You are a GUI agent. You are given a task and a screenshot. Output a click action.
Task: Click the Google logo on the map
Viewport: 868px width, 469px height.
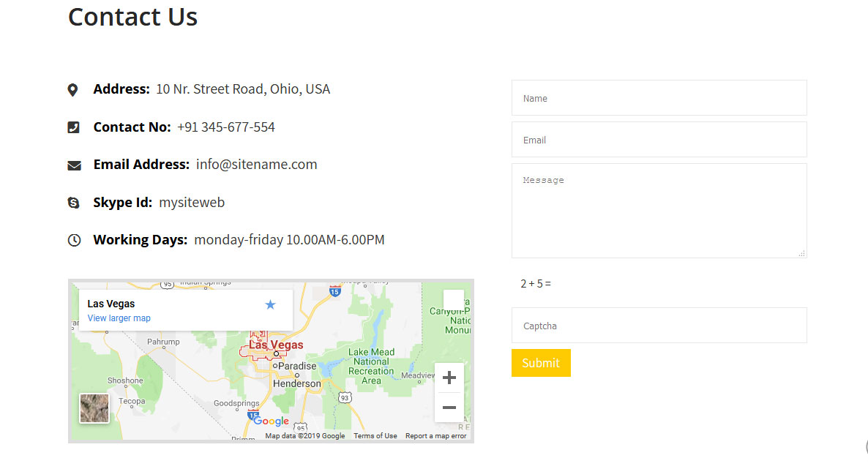tap(271, 421)
